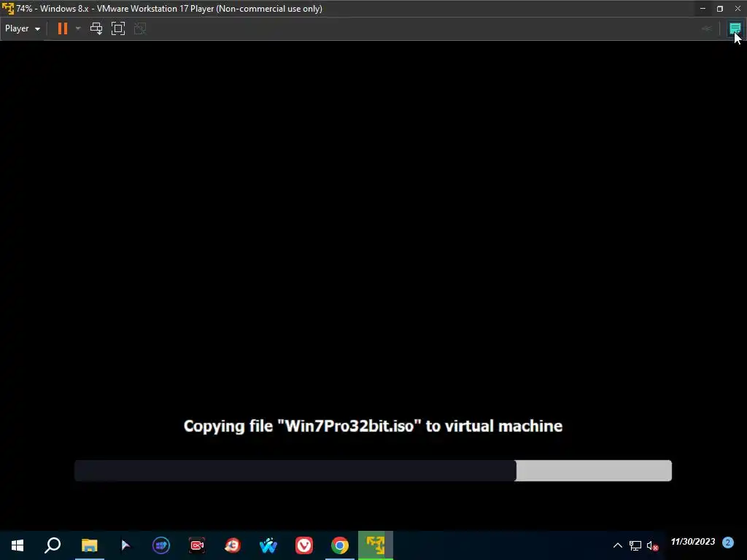Open File Explorer from the taskbar
Image resolution: width=747 pixels, height=560 pixels.
point(89,545)
